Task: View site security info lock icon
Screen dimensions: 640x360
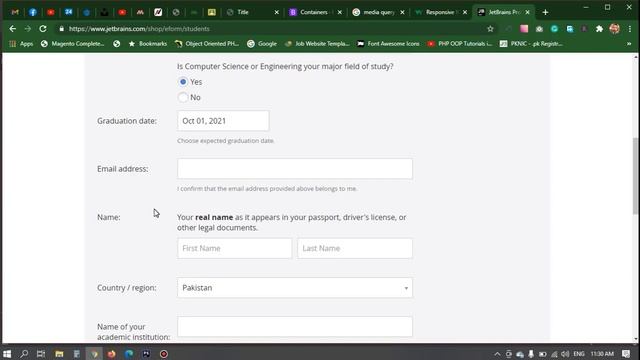Action: pyautogui.click(x=62, y=29)
